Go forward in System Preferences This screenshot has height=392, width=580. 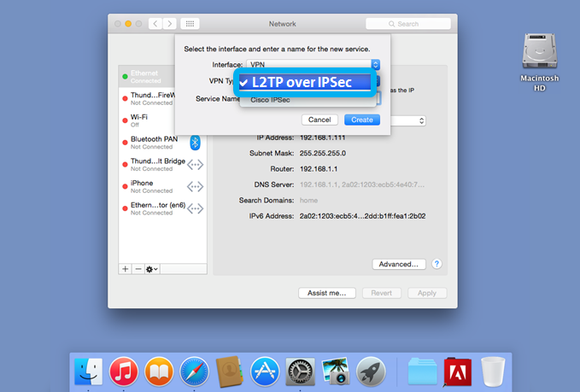point(169,24)
